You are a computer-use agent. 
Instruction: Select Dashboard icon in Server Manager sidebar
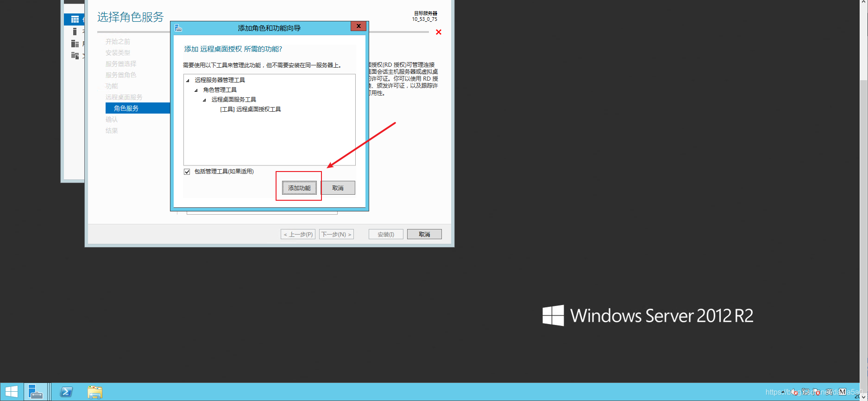(x=75, y=19)
